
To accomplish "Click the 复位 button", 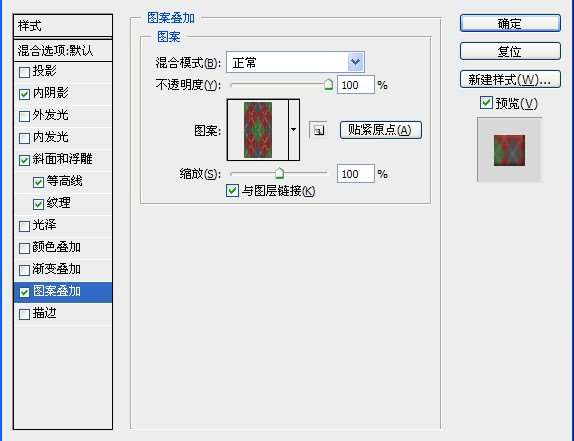I will (510, 51).
